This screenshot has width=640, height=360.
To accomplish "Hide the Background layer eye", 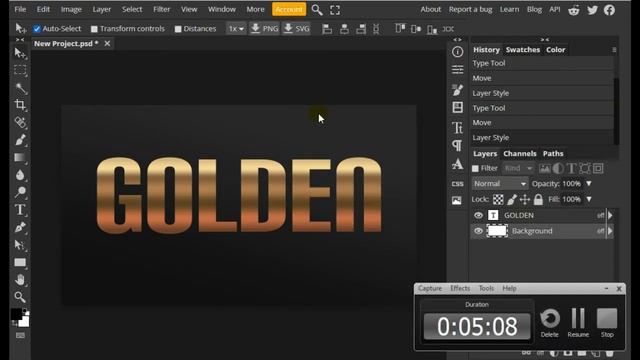I will tap(478, 231).
